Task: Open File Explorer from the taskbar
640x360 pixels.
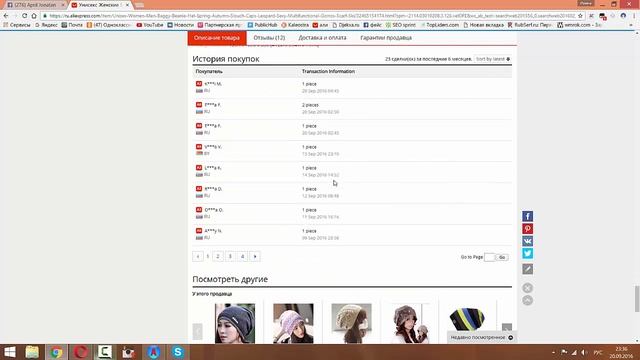Action: pos(32,352)
